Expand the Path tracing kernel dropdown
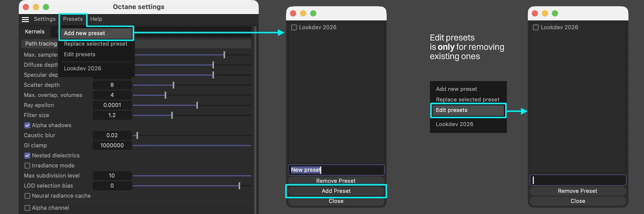Viewport: 644px width, 214px height. (x=41, y=44)
